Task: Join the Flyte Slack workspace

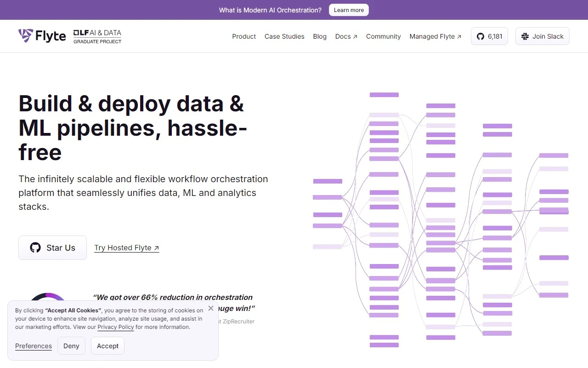Action: click(x=543, y=36)
